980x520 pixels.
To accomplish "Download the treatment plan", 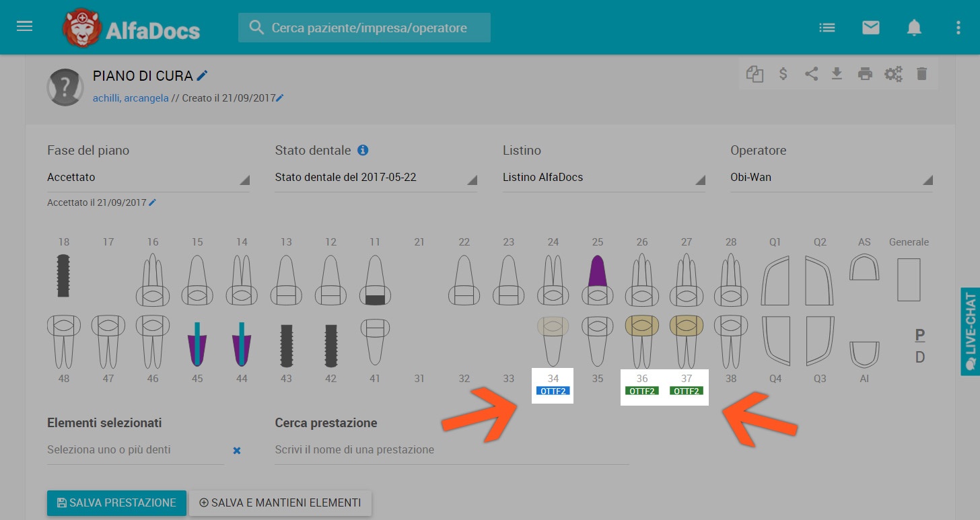I will coord(837,74).
